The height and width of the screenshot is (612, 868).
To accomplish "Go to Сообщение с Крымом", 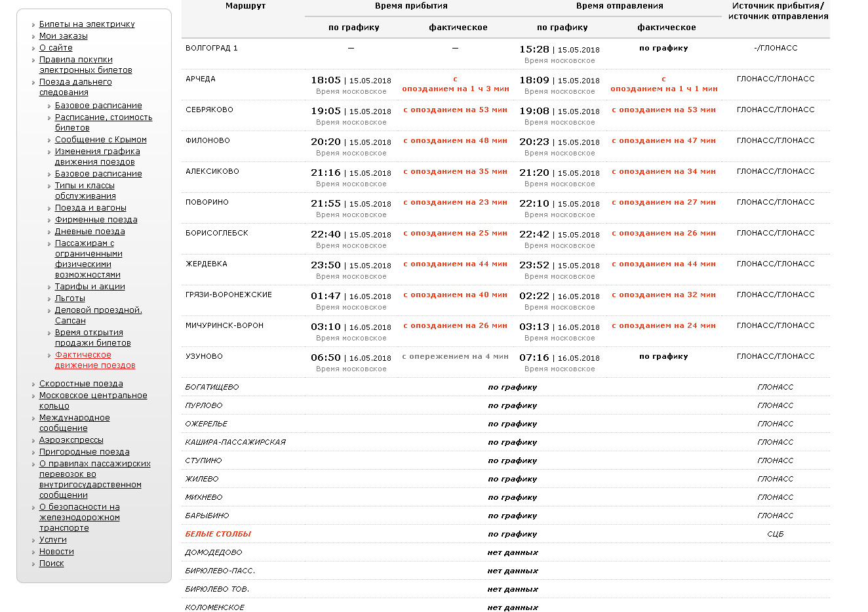I will click(100, 140).
